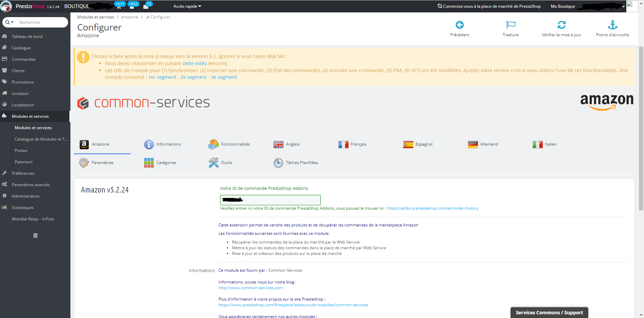Open the addons order-history link
The image size is (644, 318).
433,208
